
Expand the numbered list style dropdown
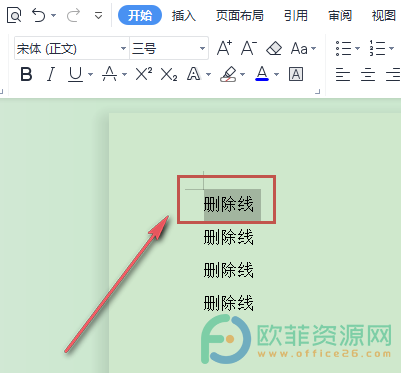[391, 49]
